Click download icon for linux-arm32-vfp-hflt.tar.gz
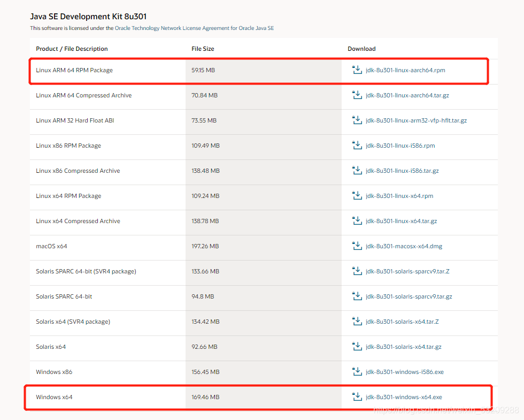524x420 pixels. [x=357, y=120]
